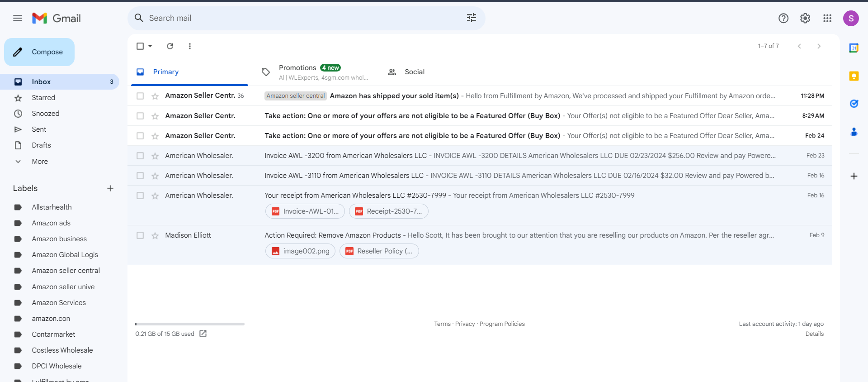This screenshot has width=868, height=382.
Task: Open storage management external link icon
Action: [203, 334]
